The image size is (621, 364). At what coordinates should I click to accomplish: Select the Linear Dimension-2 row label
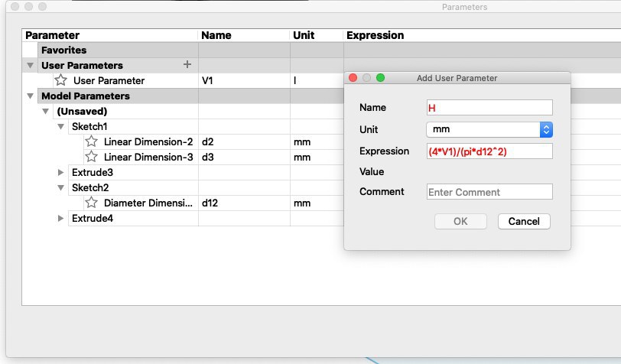pos(148,141)
